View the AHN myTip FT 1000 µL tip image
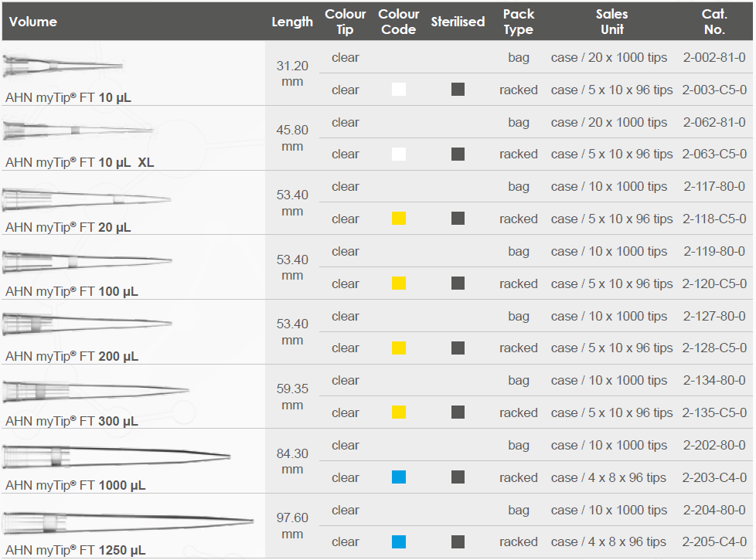This screenshot has height=560, width=756. click(117, 456)
